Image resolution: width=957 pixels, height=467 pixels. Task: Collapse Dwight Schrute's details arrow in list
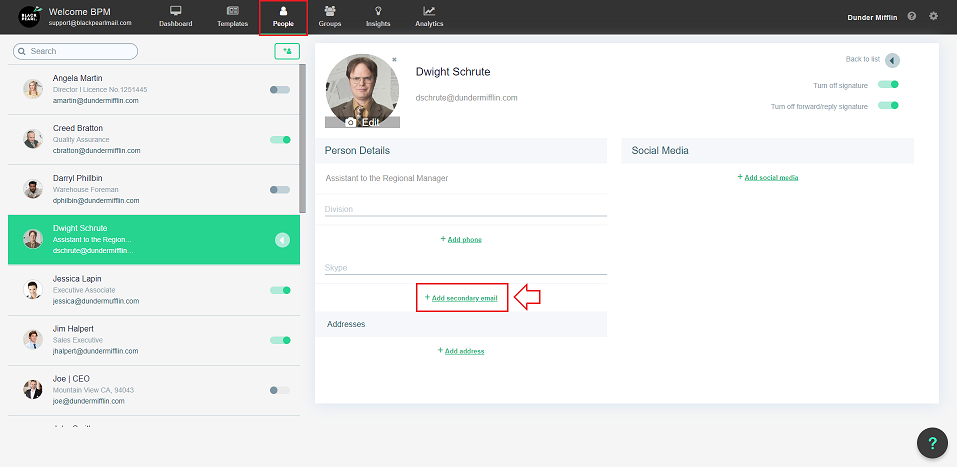pos(282,240)
